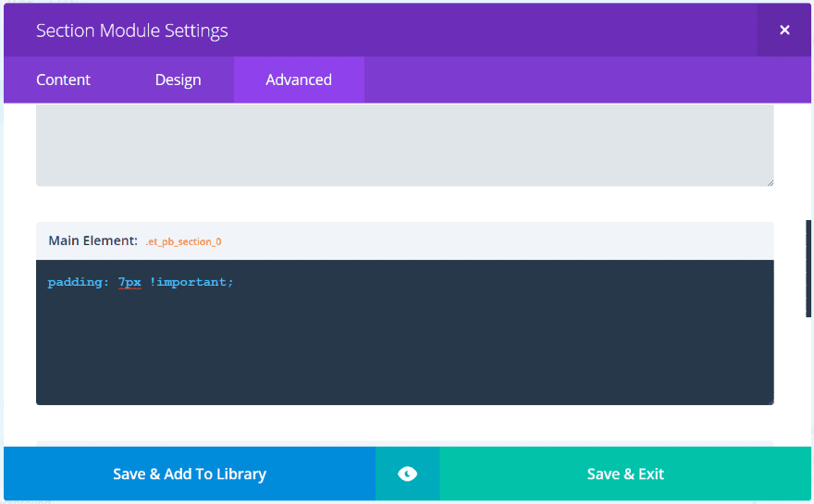Close the Section Module Settings dialog
The image size is (814, 504).
(784, 31)
